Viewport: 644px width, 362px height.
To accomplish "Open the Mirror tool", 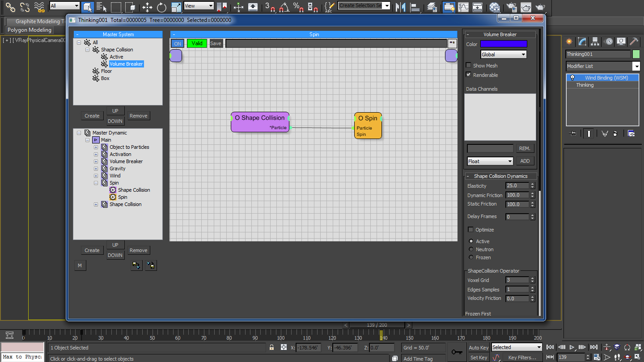I will click(x=401, y=7).
